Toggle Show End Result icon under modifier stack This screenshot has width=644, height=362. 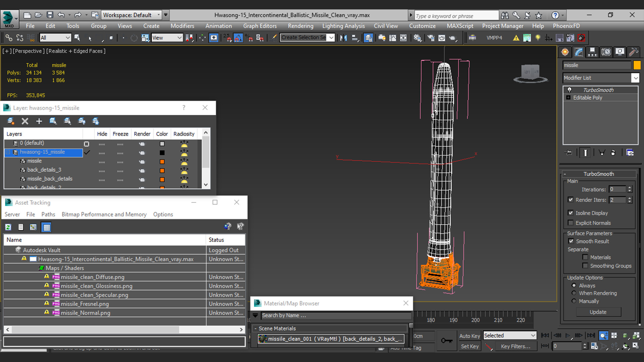pos(585,153)
